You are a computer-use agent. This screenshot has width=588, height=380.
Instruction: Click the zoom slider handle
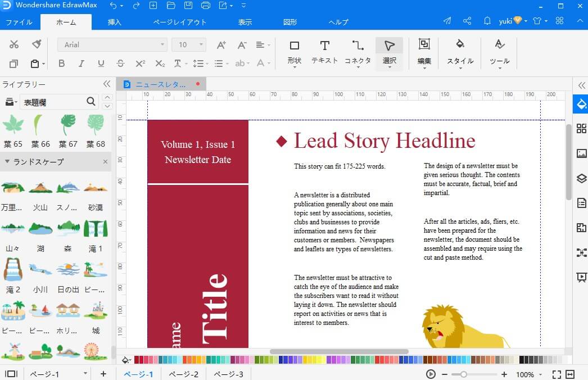point(464,374)
